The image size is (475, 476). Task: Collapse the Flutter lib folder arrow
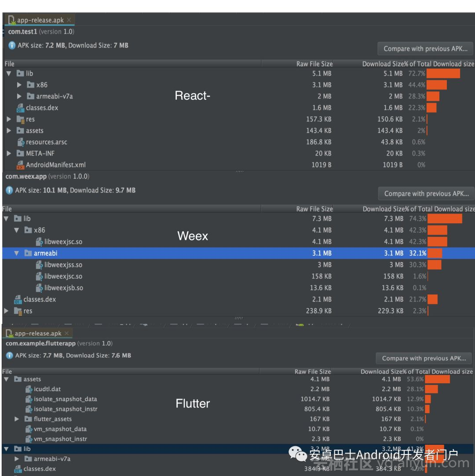[6, 449]
